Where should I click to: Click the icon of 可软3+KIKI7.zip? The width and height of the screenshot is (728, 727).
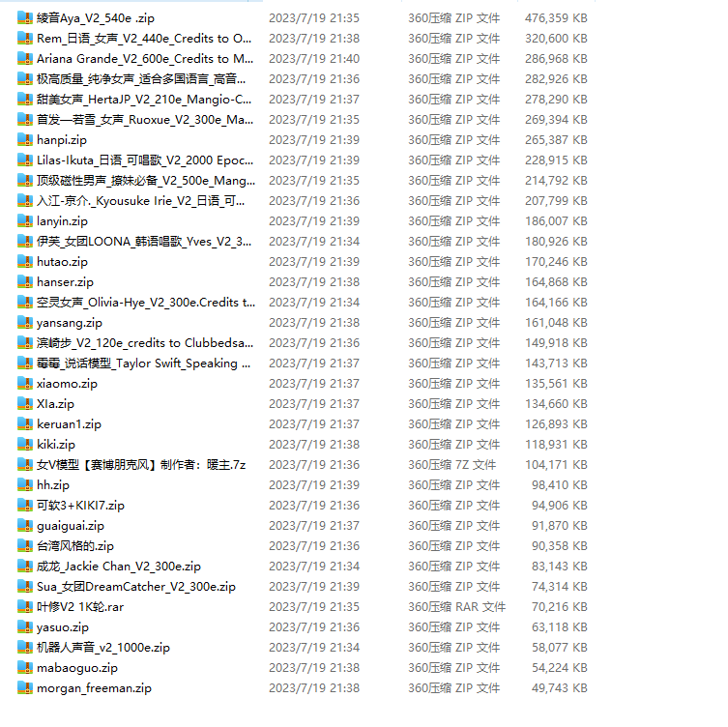[25, 506]
